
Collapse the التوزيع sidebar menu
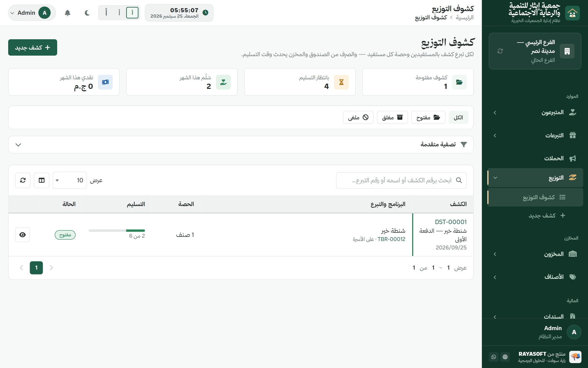click(x=535, y=178)
